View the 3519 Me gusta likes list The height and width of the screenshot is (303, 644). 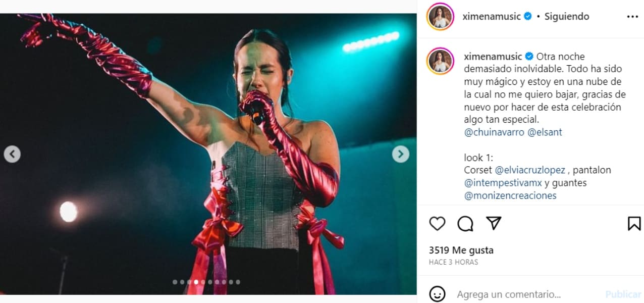click(461, 250)
